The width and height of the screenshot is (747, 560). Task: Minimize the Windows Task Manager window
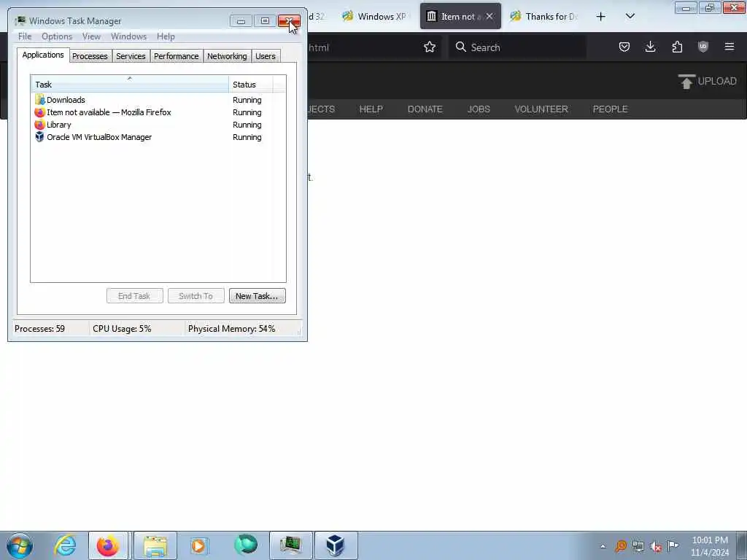click(241, 21)
